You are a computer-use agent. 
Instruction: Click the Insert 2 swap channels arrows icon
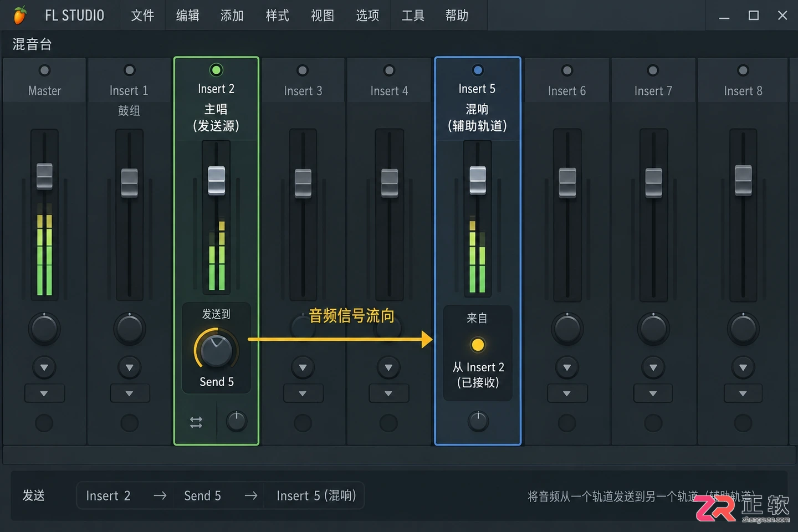click(196, 422)
